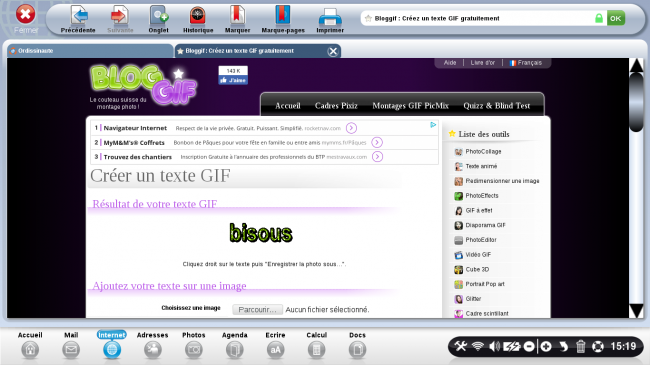Bookmark this page with Marquer
Viewport: 650px width, 365px height.
point(237,19)
